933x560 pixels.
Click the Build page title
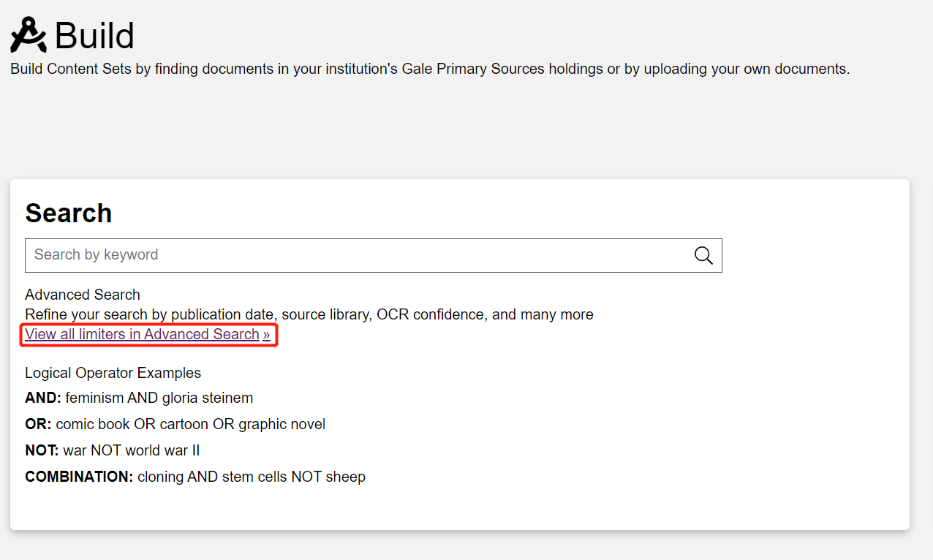tap(94, 34)
